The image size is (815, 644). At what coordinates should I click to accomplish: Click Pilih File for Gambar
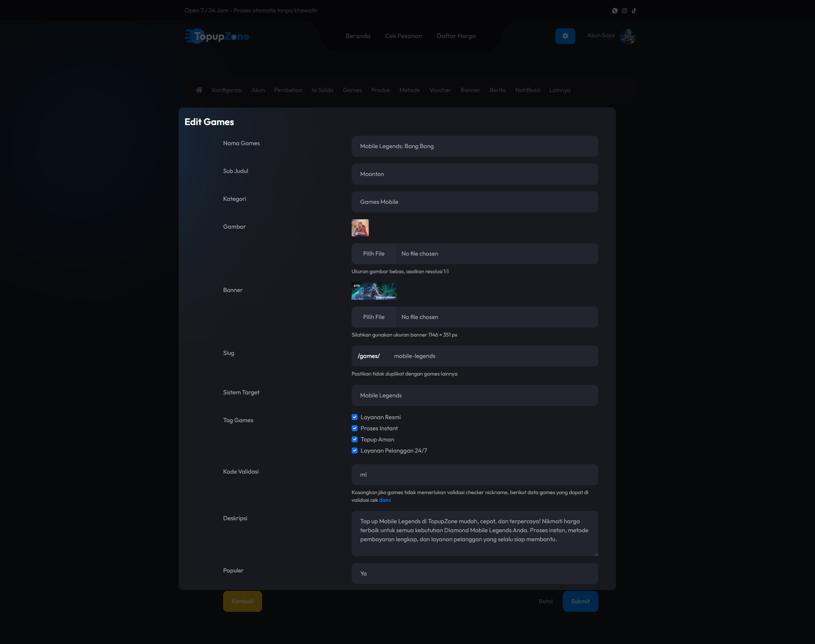click(x=374, y=253)
